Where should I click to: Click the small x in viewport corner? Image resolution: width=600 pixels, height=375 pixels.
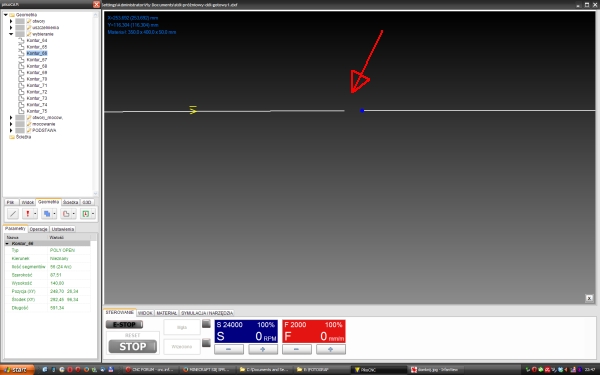[589, 298]
